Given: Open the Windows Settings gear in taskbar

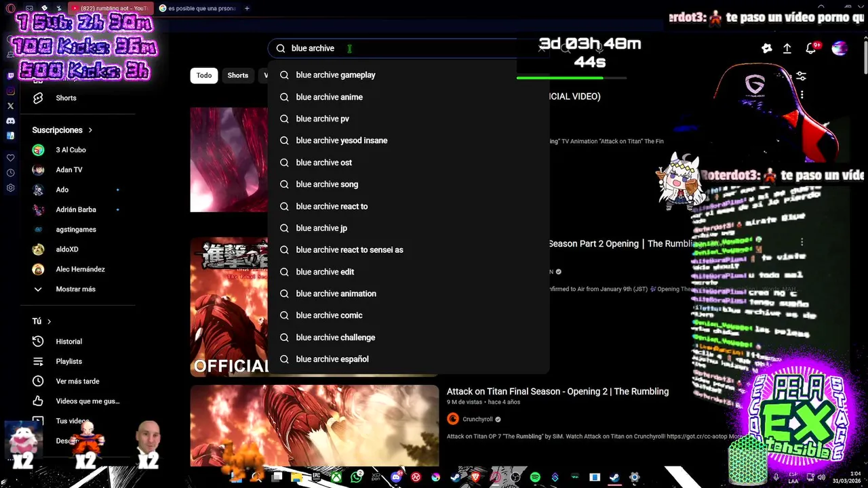Looking at the screenshot, I should [x=635, y=477].
